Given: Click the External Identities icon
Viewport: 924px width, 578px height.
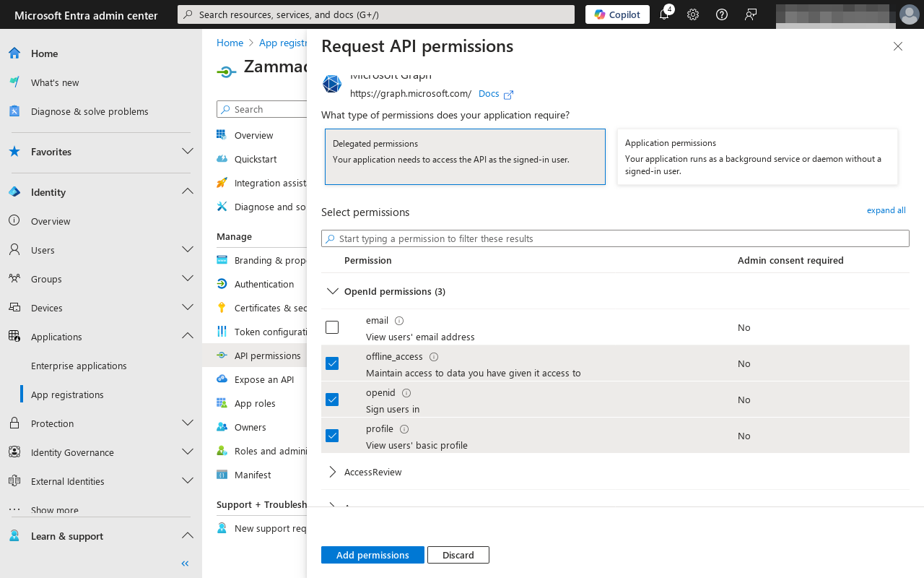Looking at the screenshot, I should [14, 481].
